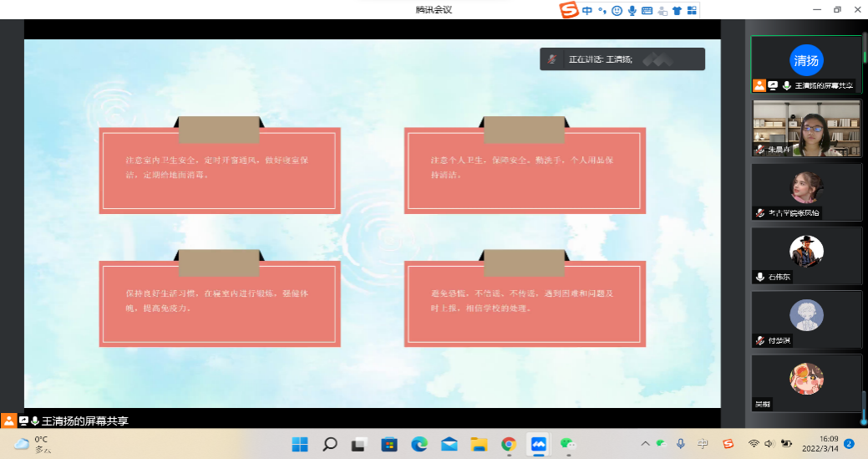Click the microphone icon on 石伟东's tile
The image size is (868, 459).
(x=760, y=277)
